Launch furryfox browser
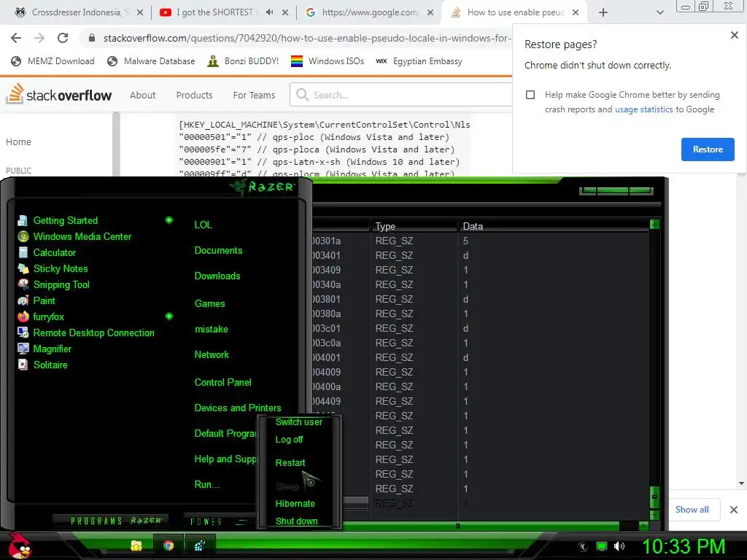Screen dimensions: 747x560 click(x=41, y=316)
